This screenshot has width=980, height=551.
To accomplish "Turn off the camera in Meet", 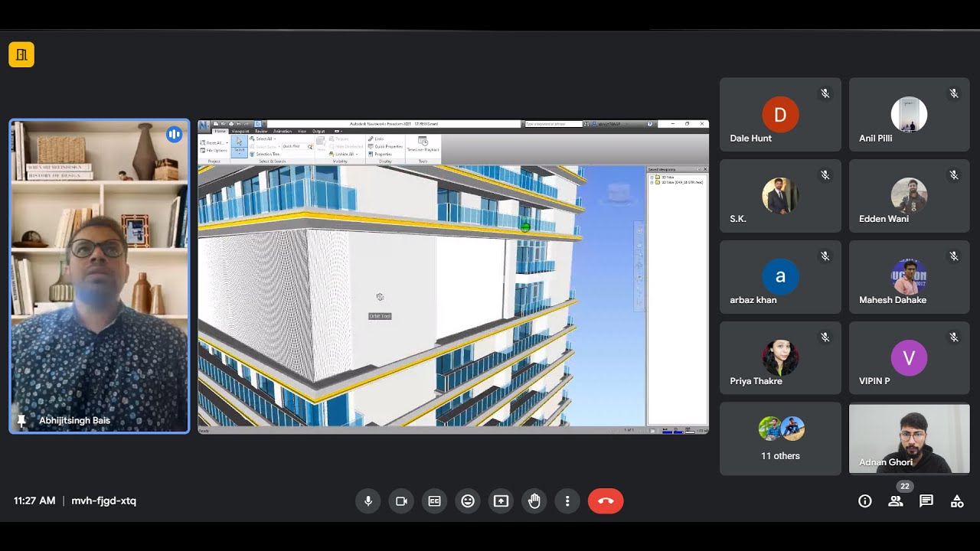I will (401, 500).
